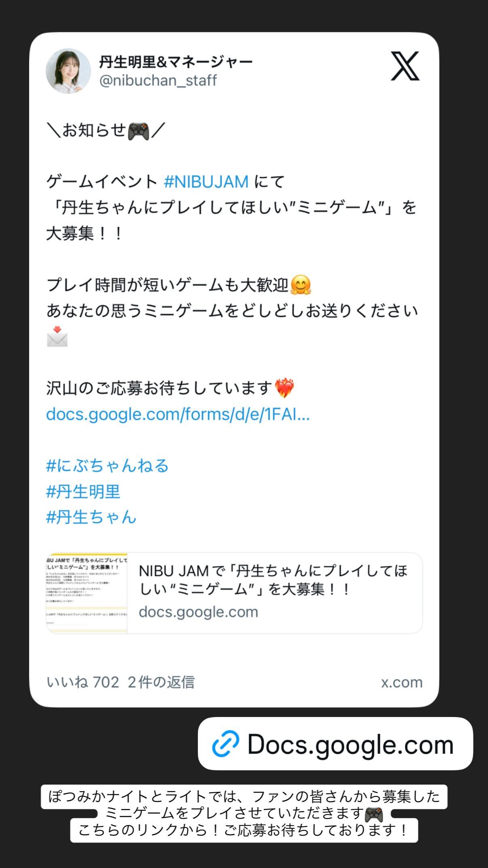Viewport: 488px width, 868px height.
Task: Tap the いいね 702 count
Action: pos(83,682)
